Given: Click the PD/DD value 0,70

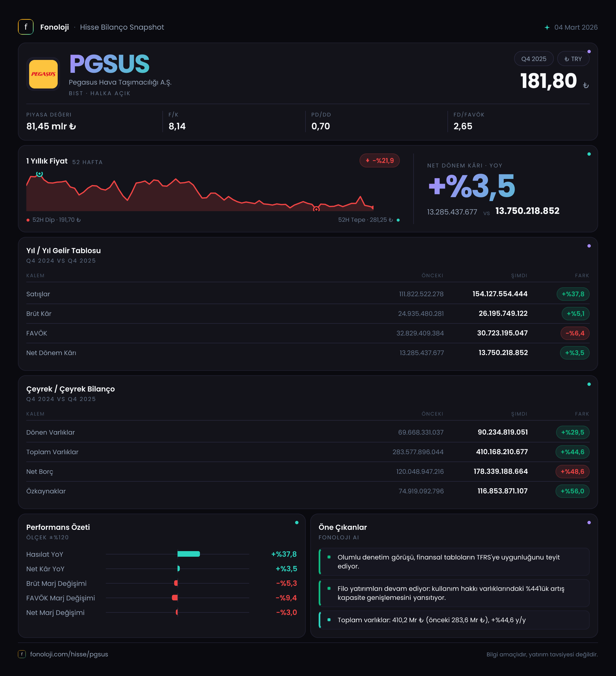Looking at the screenshot, I should pyautogui.click(x=321, y=126).
